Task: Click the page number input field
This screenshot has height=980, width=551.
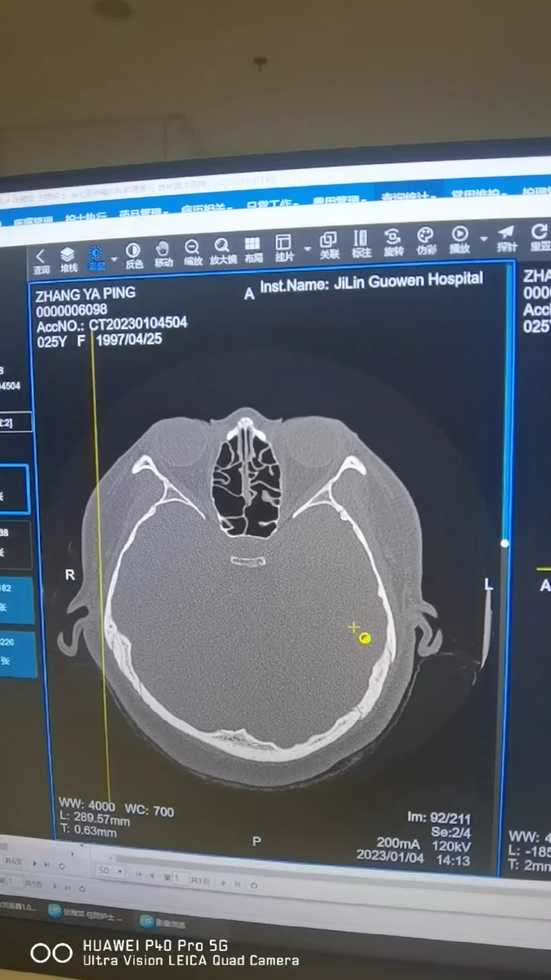Action: click(x=180, y=877)
